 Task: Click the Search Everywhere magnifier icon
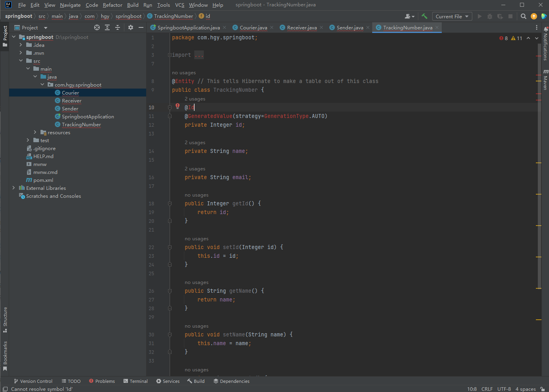tap(524, 16)
